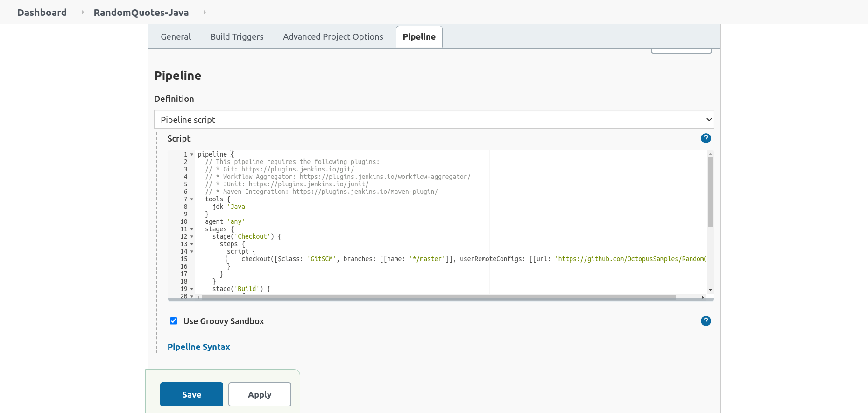The width and height of the screenshot is (868, 413).
Task: Collapse the code fold at line 1
Action: pyautogui.click(x=191, y=154)
